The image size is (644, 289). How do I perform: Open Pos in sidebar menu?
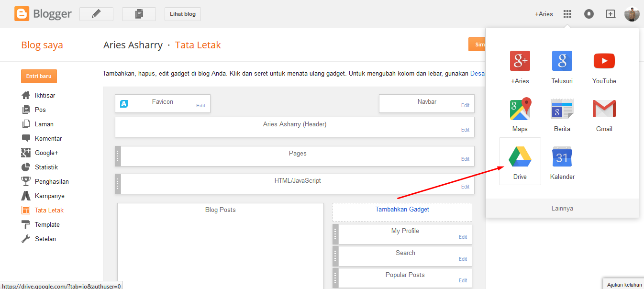click(40, 110)
